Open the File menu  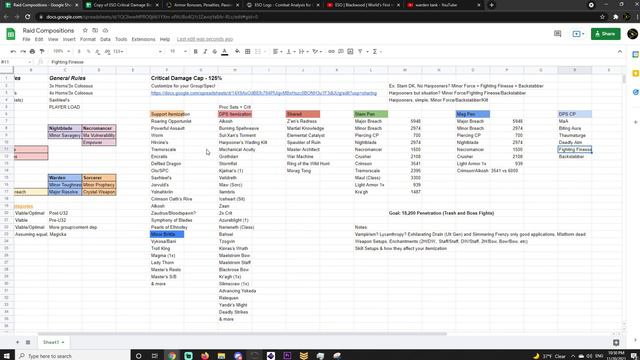click(26, 40)
